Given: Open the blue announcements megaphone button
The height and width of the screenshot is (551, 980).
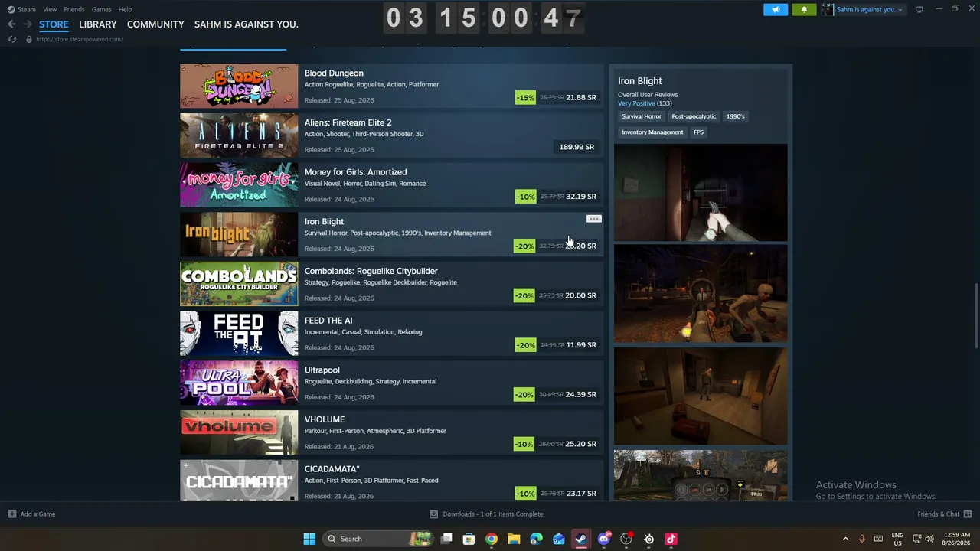Looking at the screenshot, I should tap(776, 9).
